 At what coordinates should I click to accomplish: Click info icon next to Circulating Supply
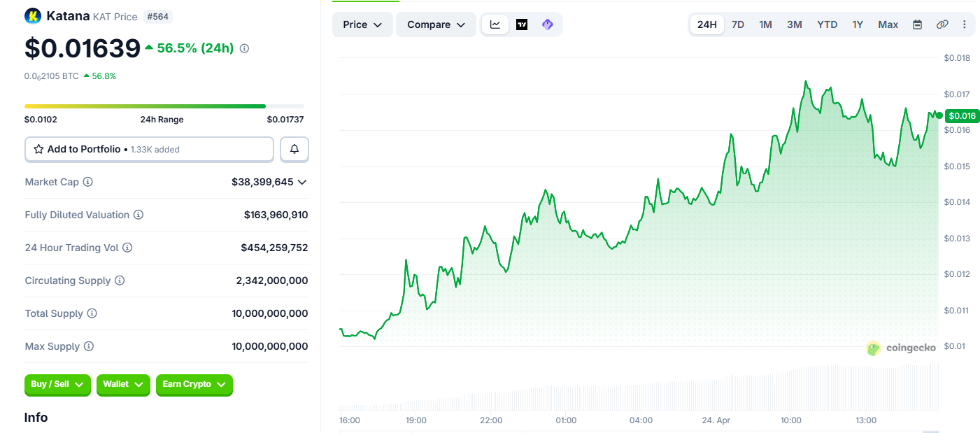click(120, 281)
